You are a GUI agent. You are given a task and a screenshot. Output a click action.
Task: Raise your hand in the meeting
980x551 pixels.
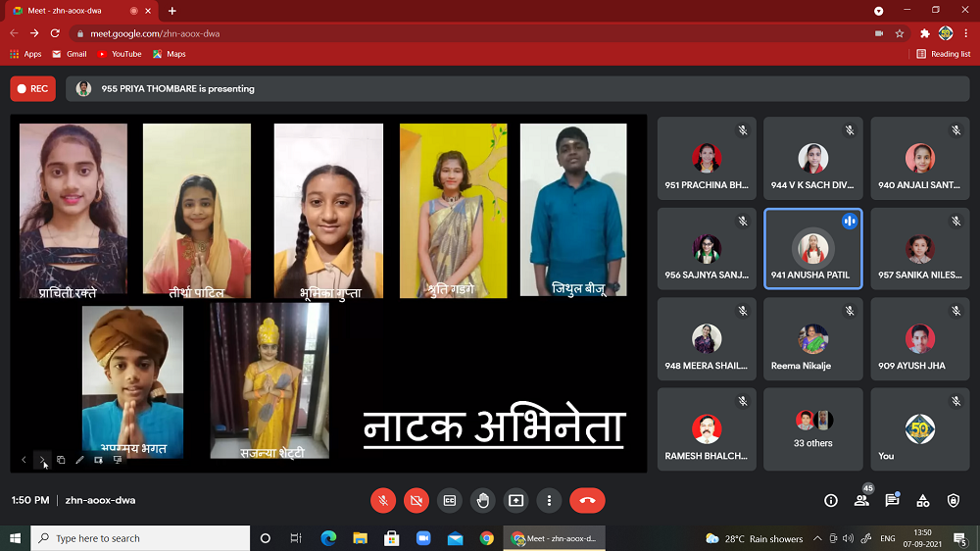click(x=482, y=500)
